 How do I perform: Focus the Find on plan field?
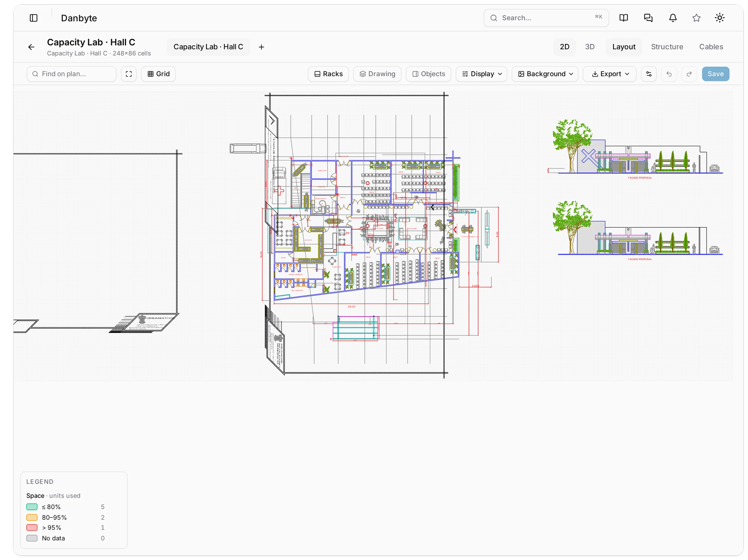tap(71, 74)
